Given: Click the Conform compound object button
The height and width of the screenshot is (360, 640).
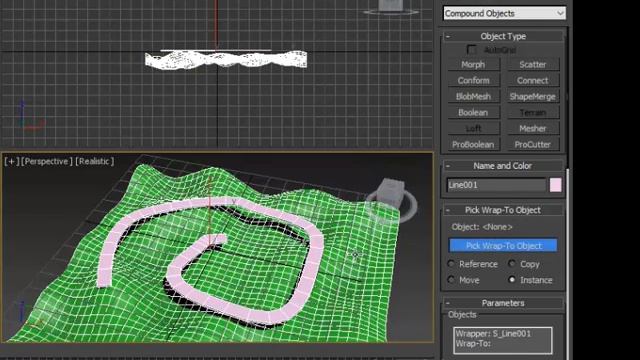Looking at the screenshot, I should [473, 80].
